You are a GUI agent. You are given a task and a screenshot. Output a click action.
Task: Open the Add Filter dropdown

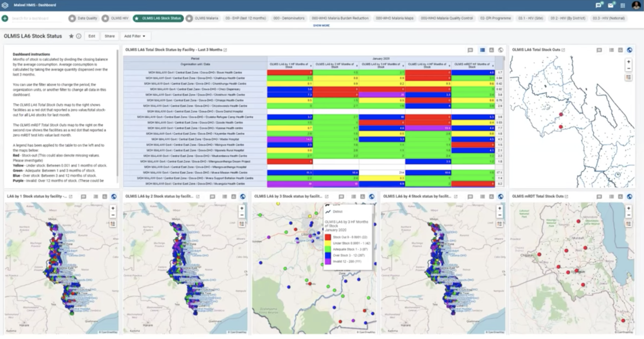click(x=135, y=36)
